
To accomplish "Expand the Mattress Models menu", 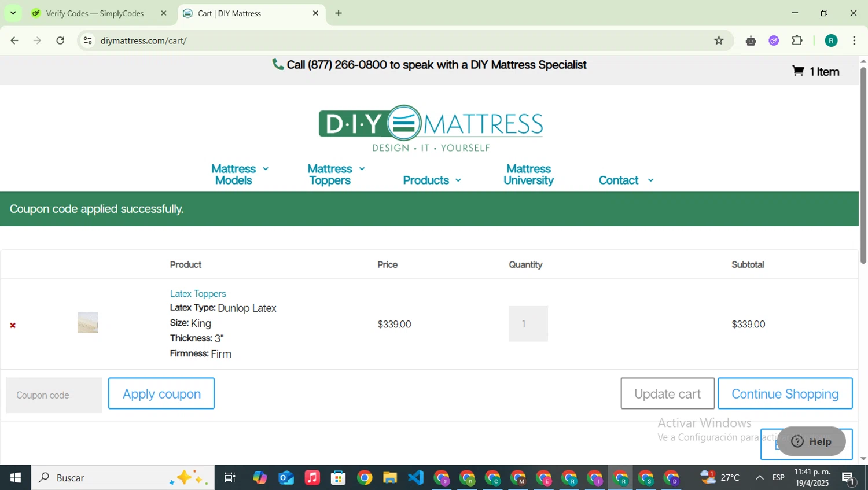I will [240, 174].
